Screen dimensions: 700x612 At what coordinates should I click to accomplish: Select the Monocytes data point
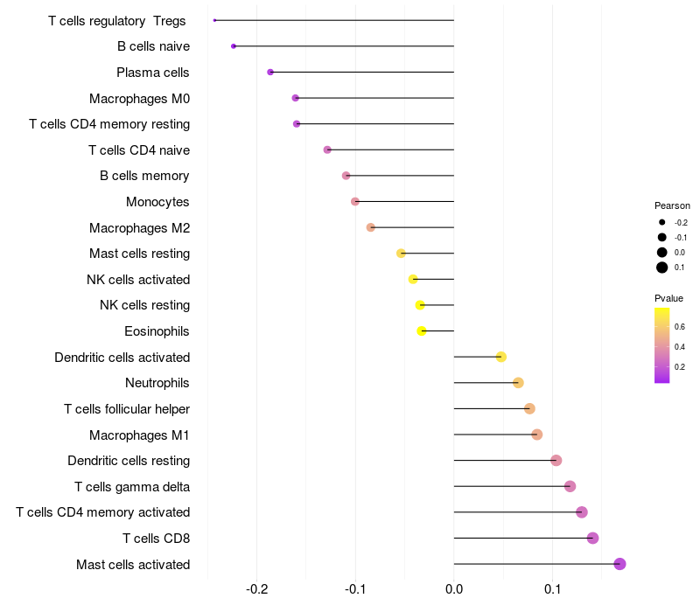coord(355,202)
